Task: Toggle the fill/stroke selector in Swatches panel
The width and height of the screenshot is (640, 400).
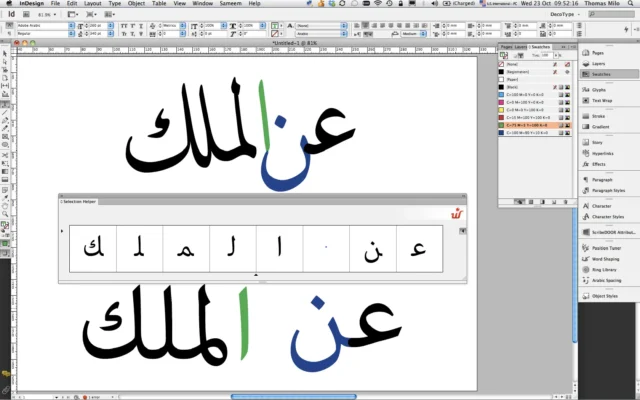Action: (504, 56)
